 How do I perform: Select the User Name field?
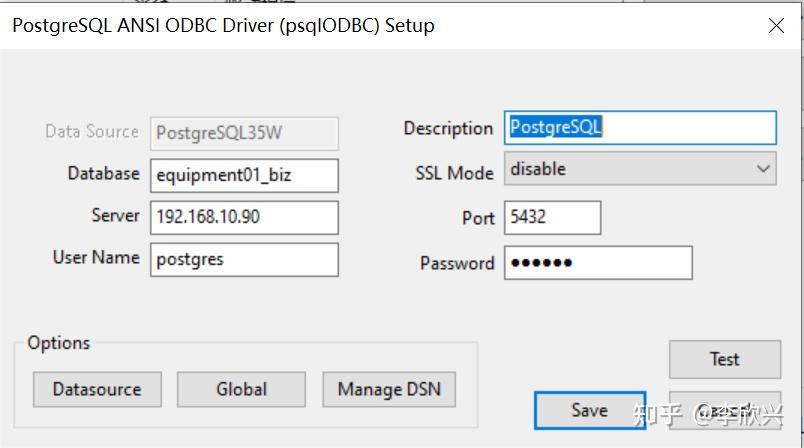tap(244, 259)
